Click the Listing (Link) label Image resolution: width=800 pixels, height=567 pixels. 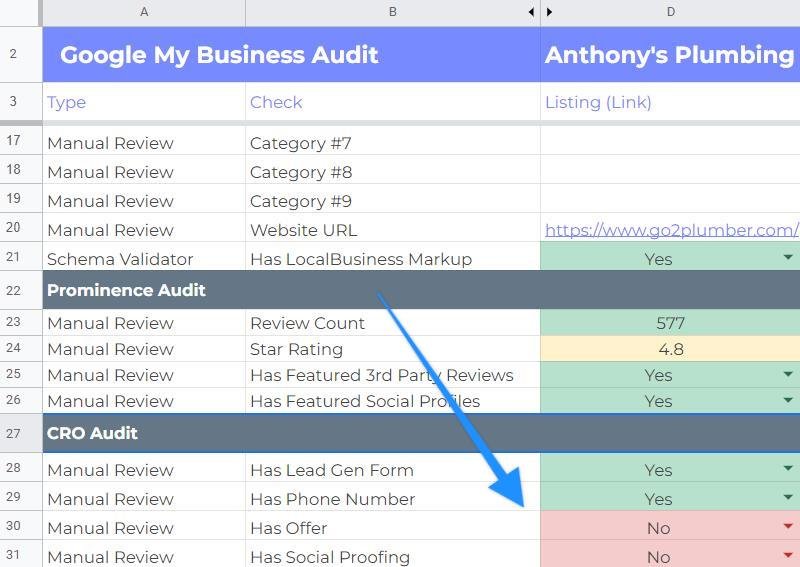coord(598,103)
